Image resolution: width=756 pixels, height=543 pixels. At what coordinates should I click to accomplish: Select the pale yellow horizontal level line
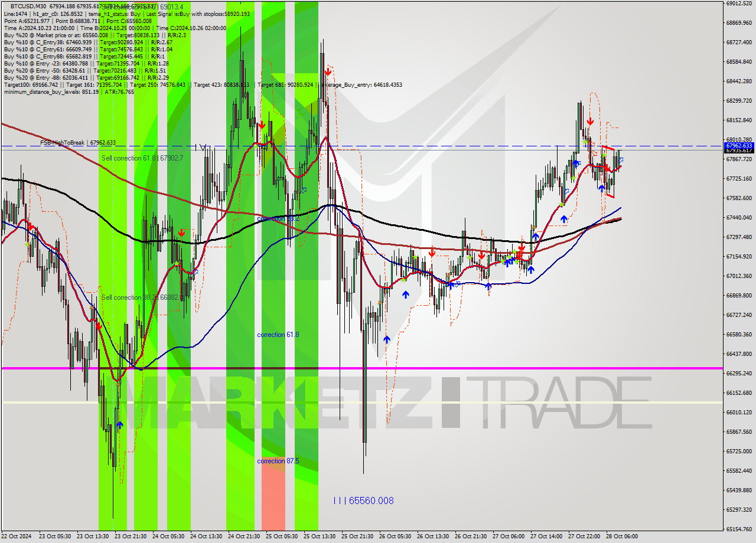(361, 403)
